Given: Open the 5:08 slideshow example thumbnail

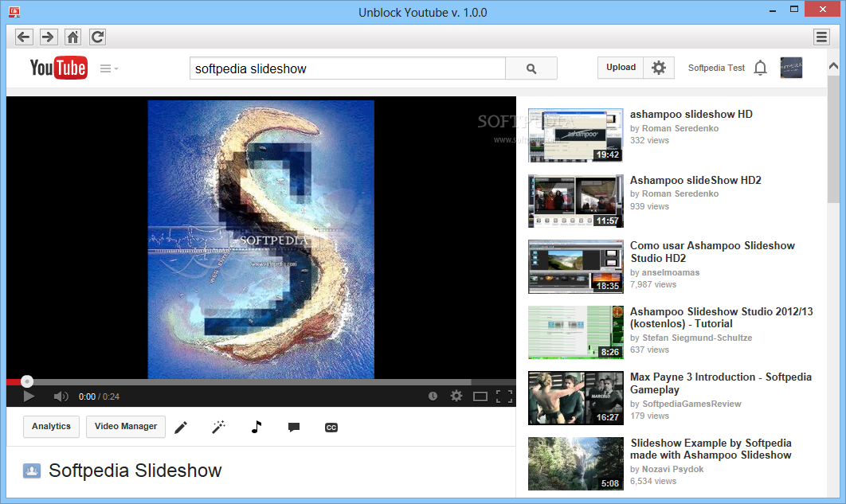Looking at the screenshot, I should click(x=576, y=463).
